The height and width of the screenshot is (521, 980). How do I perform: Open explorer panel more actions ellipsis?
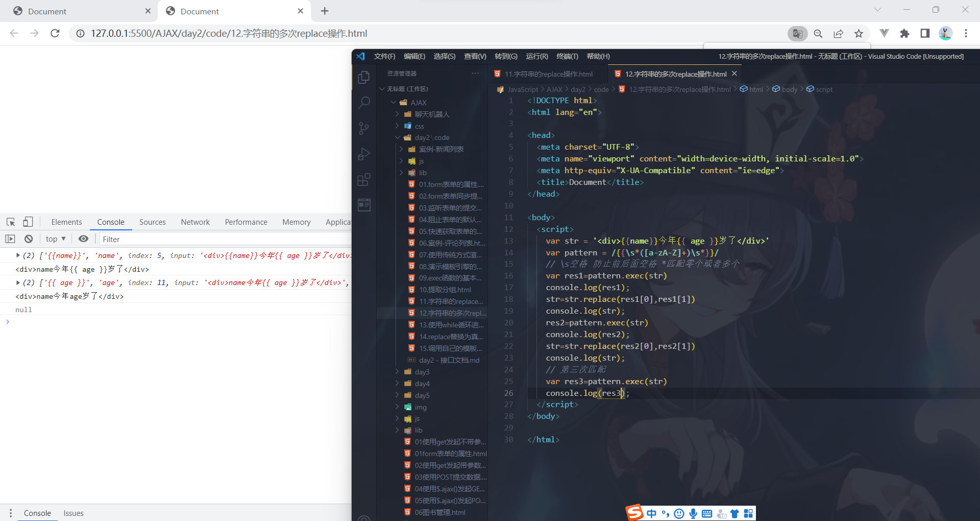point(475,74)
